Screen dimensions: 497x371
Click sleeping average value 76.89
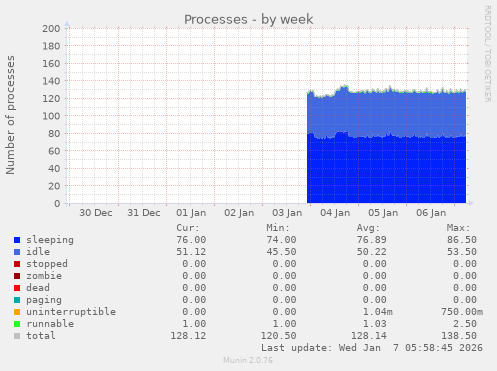point(372,240)
